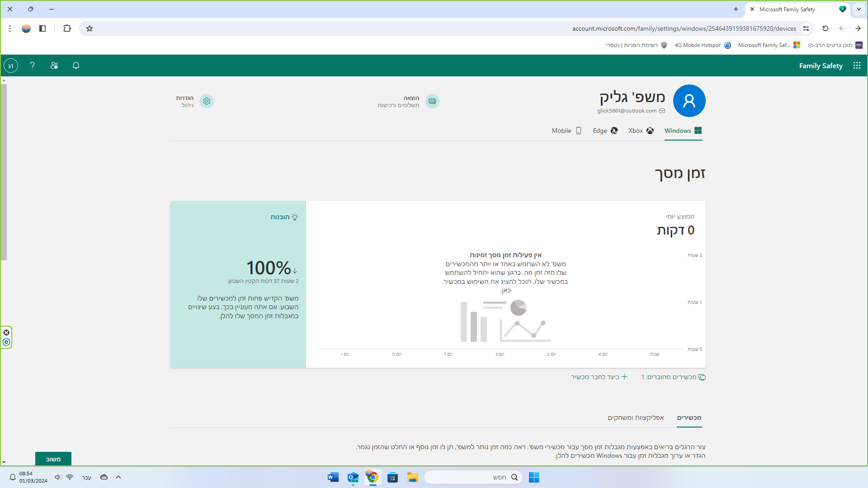Bookmark page with the star icon
868x488 pixels.
(x=90, y=28)
